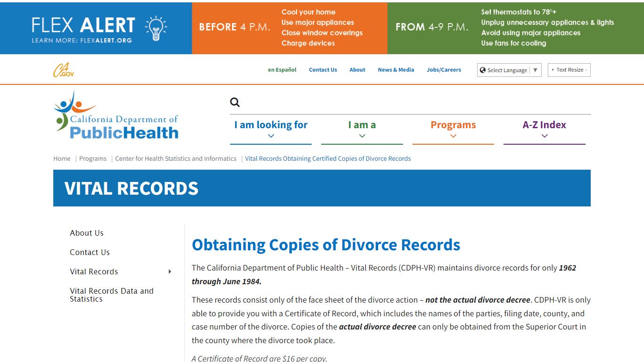Screen dimensions: 644x362
Task: Open Center for Health Statistics and Informatics breadcrumb
Action: point(176,158)
